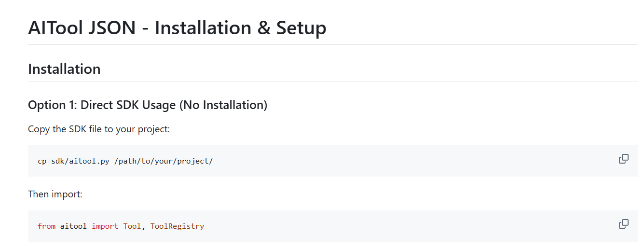Select the 'Option 1: Direct SDK Usage' heading
644x249 pixels.
click(147, 105)
